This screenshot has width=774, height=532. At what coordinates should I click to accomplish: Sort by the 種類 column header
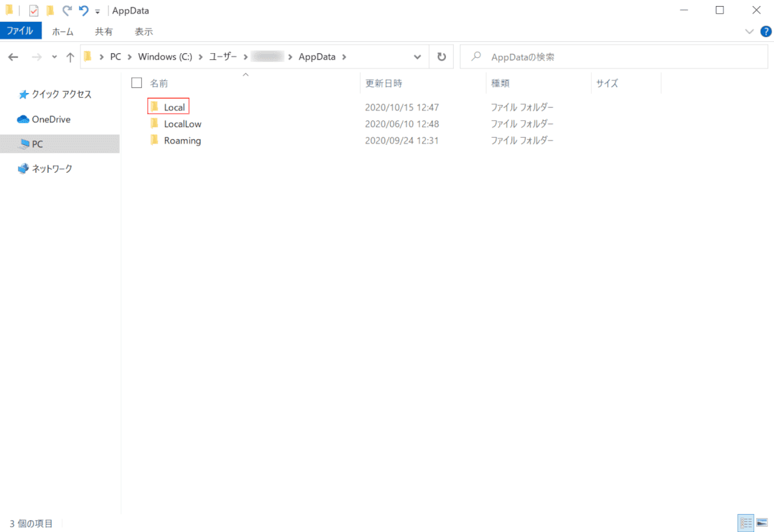pos(500,83)
